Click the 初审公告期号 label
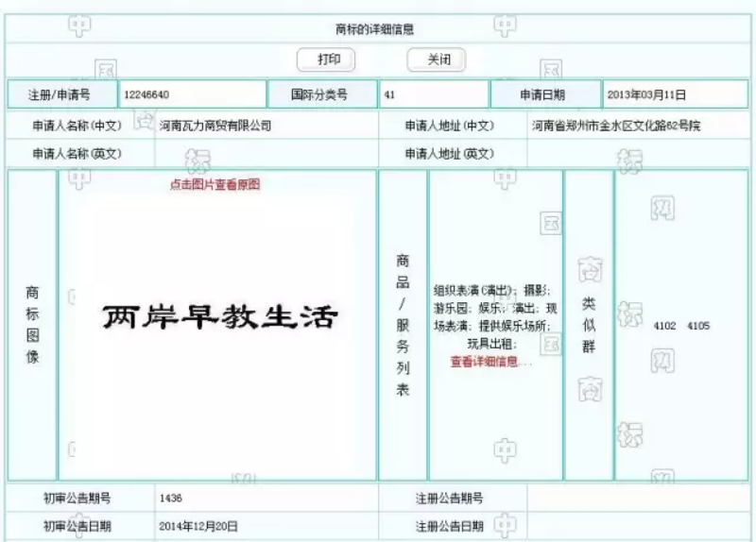 77,499
